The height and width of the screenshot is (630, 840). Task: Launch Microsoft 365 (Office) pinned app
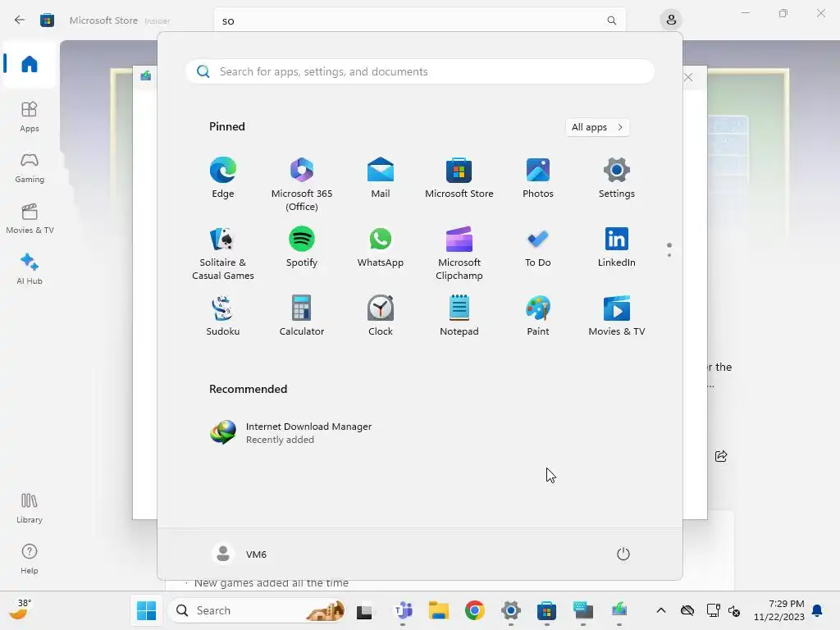[x=302, y=184]
